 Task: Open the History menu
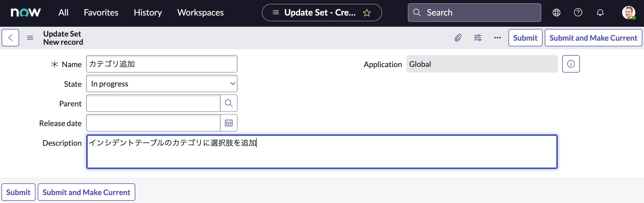(x=147, y=13)
